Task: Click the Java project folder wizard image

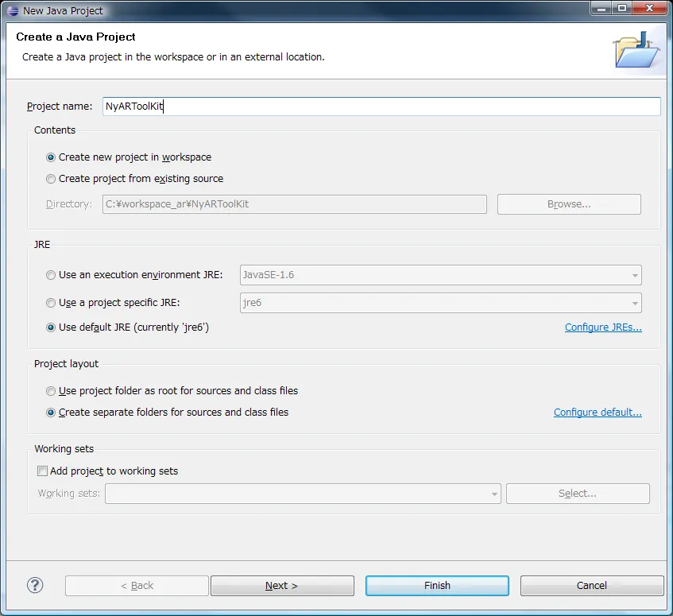Action: click(x=637, y=50)
